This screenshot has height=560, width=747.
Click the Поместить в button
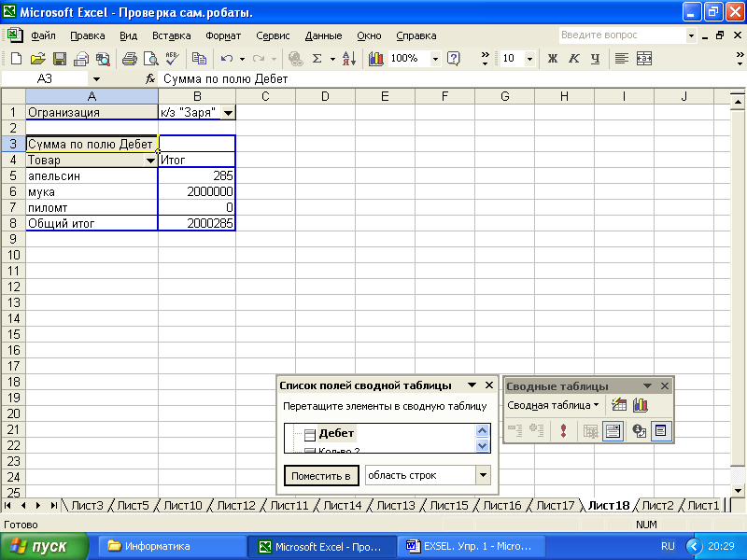tap(321, 476)
